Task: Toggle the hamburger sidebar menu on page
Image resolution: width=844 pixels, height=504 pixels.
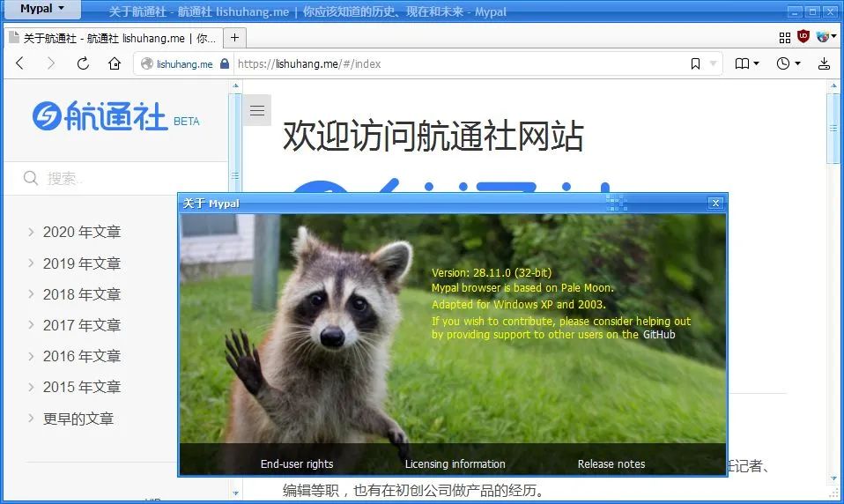Action: pos(257,110)
